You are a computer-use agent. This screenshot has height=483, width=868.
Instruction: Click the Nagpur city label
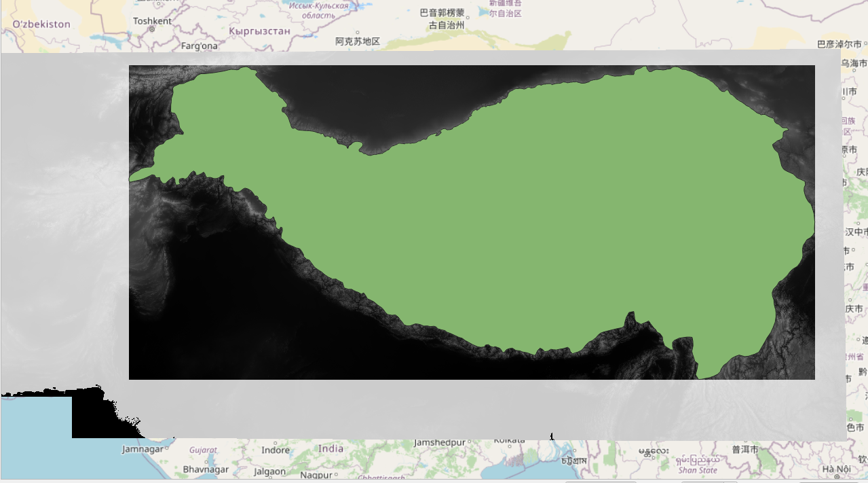(x=316, y=475)
